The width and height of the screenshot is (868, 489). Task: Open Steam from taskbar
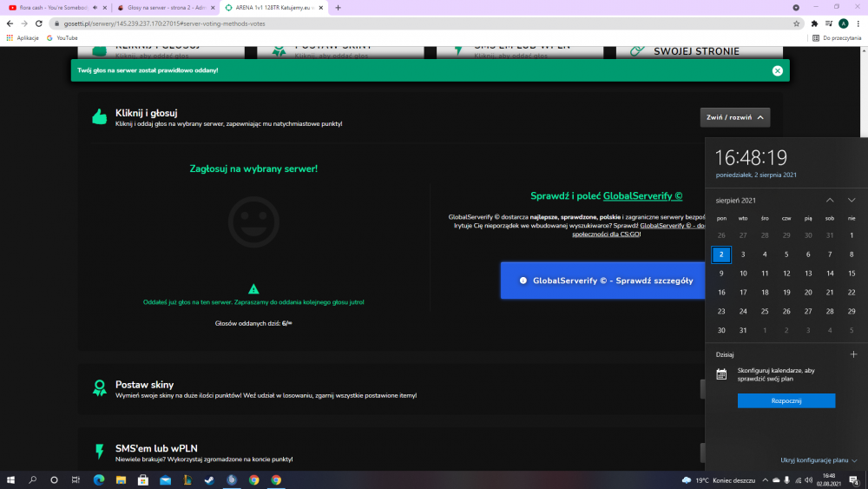[x=209, y=480]
